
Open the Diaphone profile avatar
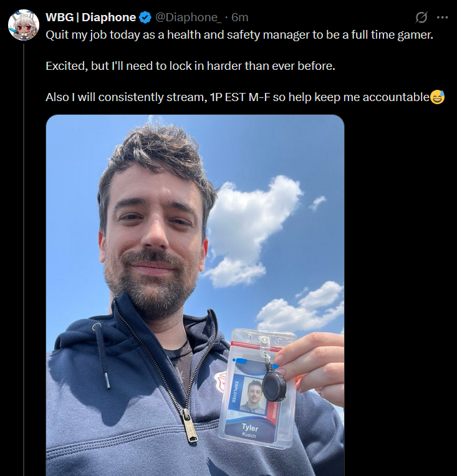[x=23, y=25]
